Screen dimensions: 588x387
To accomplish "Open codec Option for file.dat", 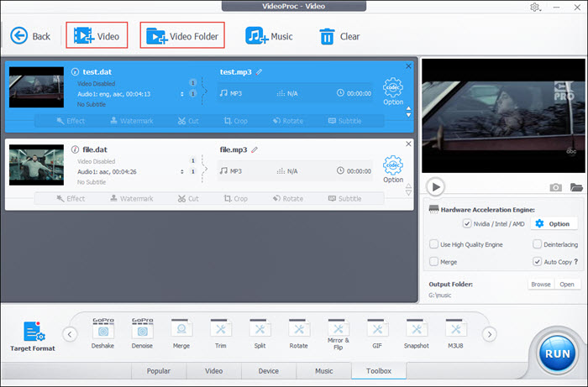I will [393, 169].
